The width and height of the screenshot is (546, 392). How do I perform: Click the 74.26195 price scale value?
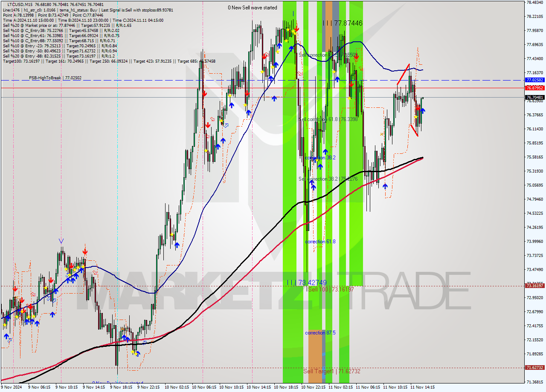coord(535,228)
